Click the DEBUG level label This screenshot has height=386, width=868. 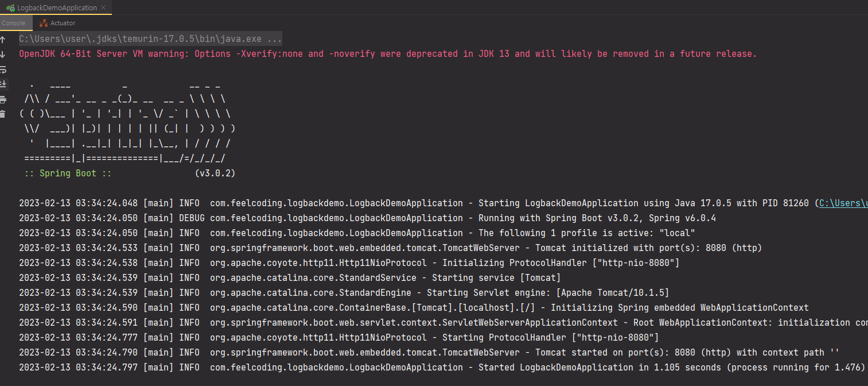(x=192, y=218)
